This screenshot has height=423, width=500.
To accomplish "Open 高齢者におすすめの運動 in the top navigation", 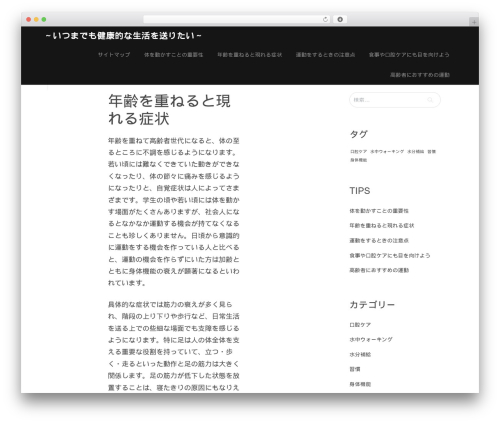I will [x=420, y=75].
